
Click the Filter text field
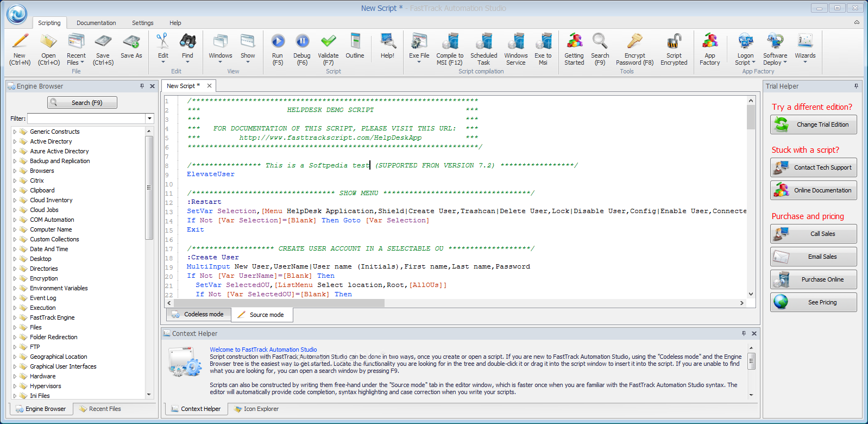[x=86, y=119]
